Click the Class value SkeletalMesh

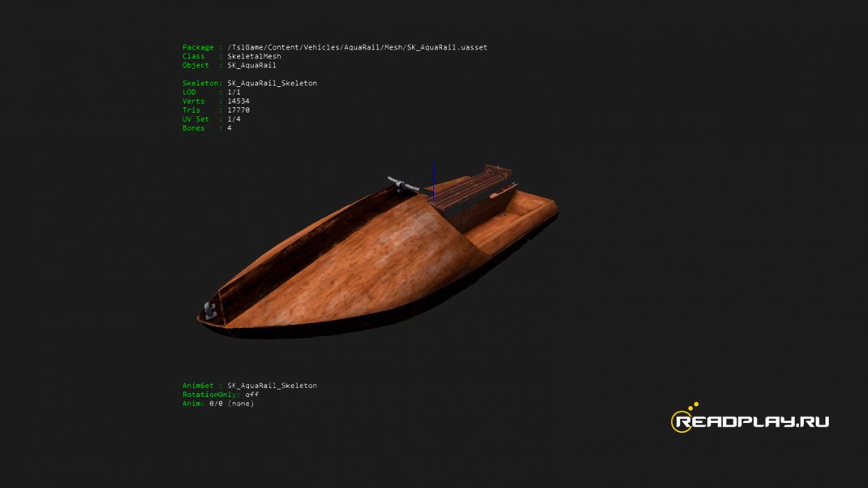click(254, 57)
